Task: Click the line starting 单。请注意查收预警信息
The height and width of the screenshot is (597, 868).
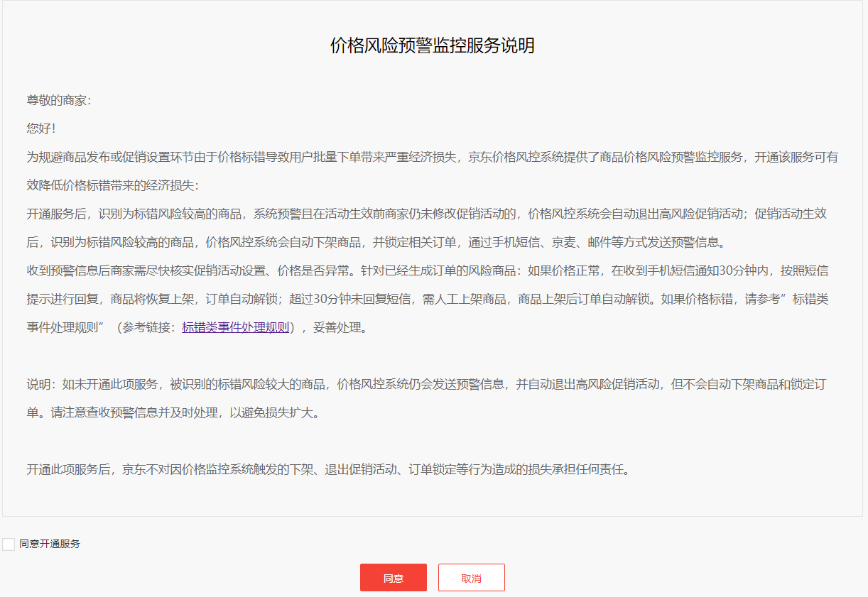Action: pos(173,412)
